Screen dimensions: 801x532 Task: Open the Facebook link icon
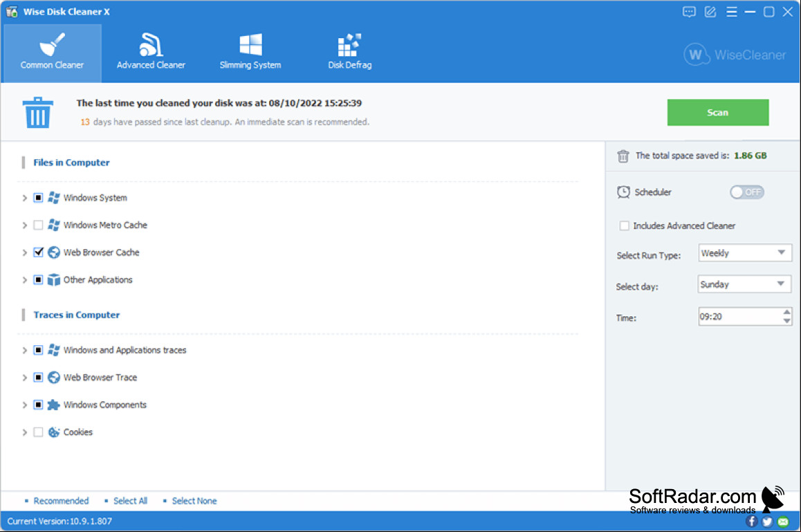click(751, 521)
